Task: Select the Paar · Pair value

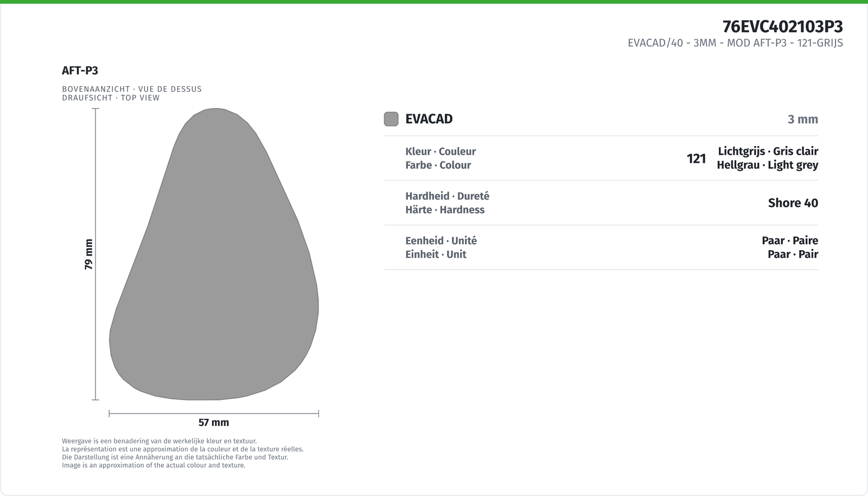Action: [x=793, y=254]
